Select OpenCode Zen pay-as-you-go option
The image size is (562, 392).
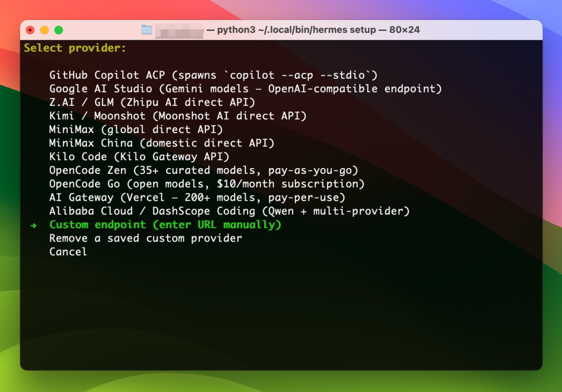tap(203, 171)
